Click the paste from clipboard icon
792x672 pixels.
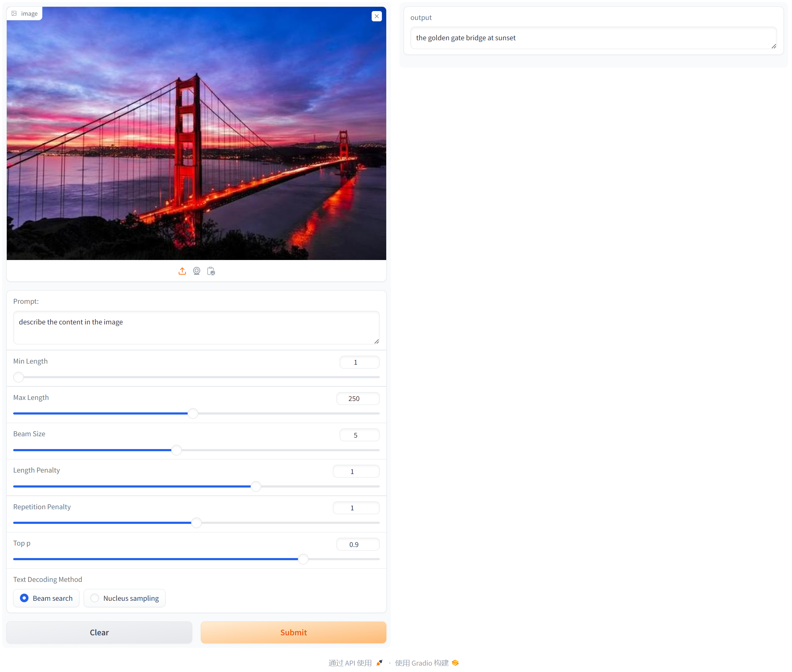click(x=211, y=271)
